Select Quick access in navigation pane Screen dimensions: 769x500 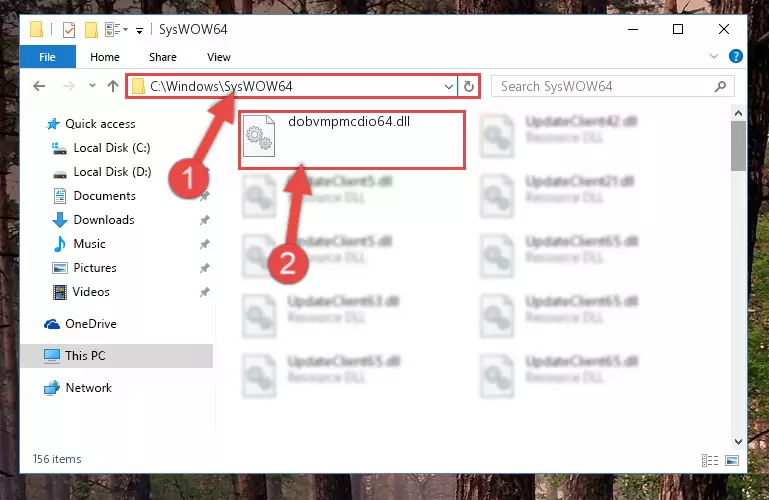(x=100, y=124)
